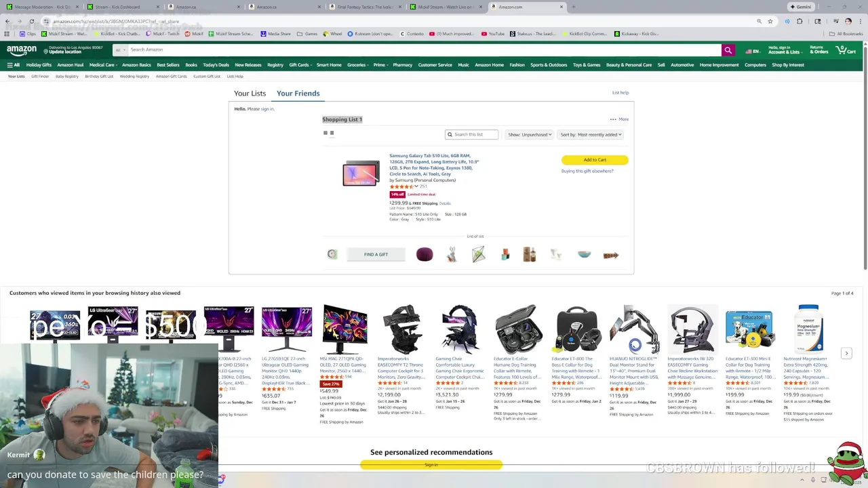Open Sort by: Most recently added dropdown
This screenshot has height=488, width=868.
(x=591, y=134)
